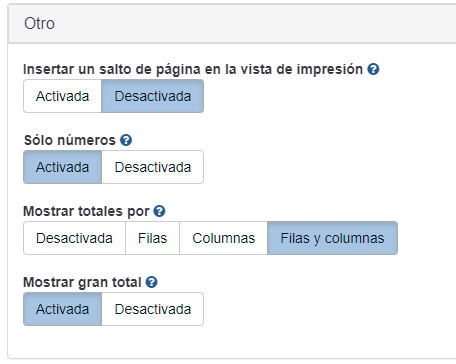Show help icon next to Sólo números
The width and height of the screenshot is (456, 364).
click(126, 140)
